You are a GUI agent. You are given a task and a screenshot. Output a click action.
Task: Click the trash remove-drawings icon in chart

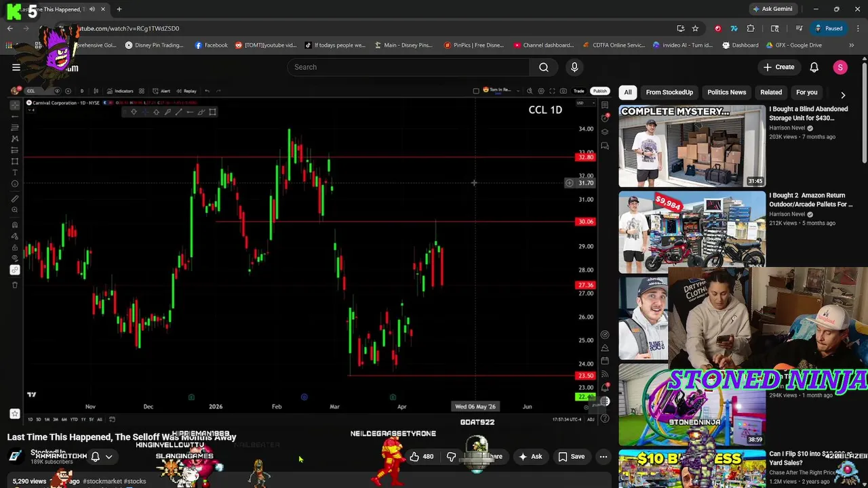point(15,285)
